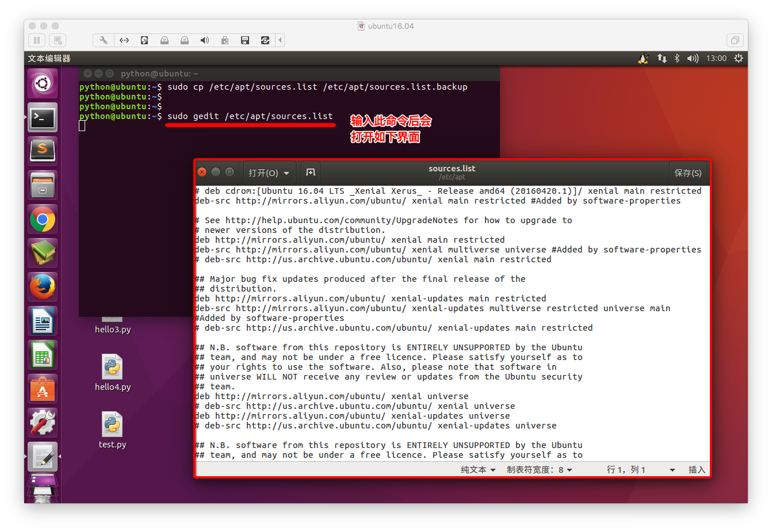Image resolution: width=772 pixels, height=532 pixels.
Task: Click the USB device icon in VM toolbar
Action: coord(225,40)
